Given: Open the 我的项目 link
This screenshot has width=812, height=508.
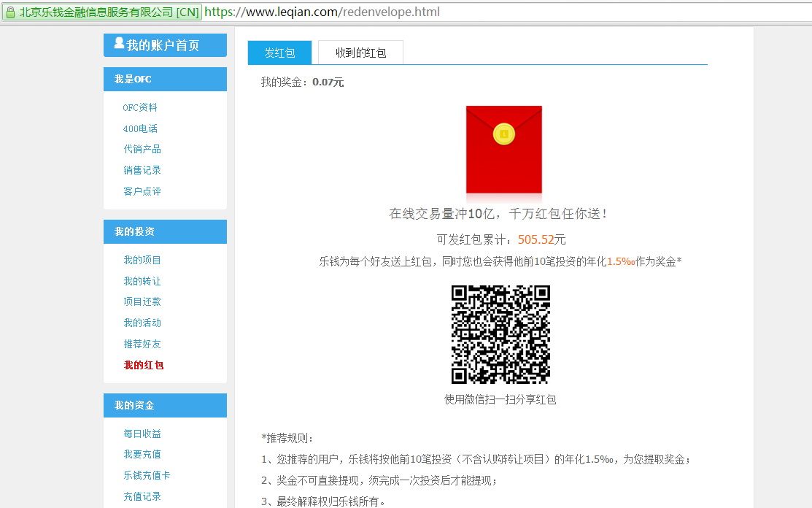Looking at the screenshot, I should pos(142,260).
